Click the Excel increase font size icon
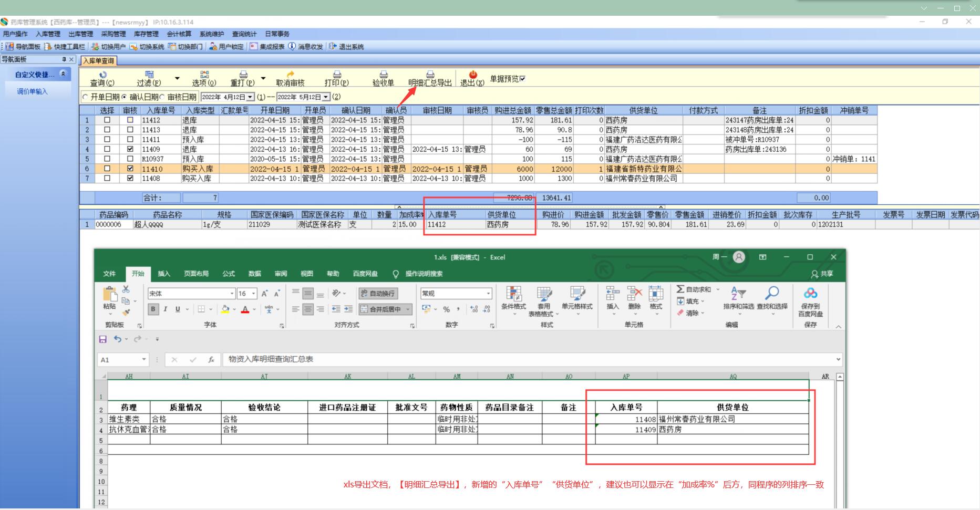The image size is (980, 510). coord(264,294)
